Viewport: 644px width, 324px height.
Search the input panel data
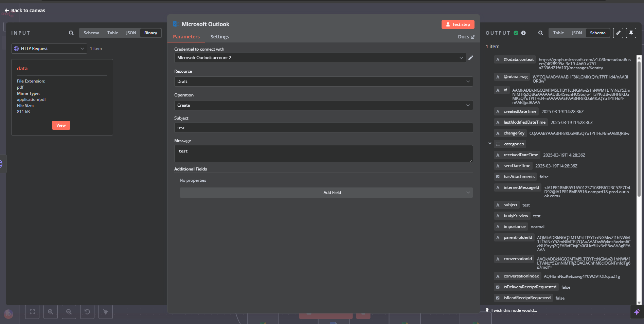pyautogui.click(x=71, y=33)
